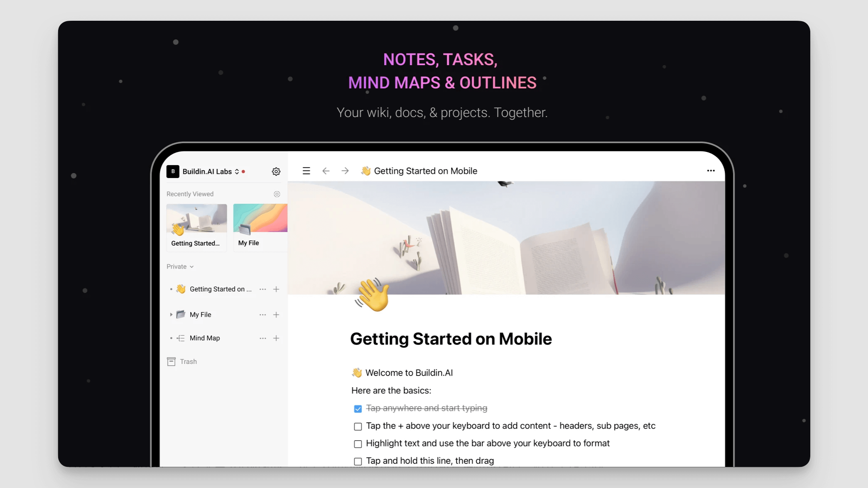The width and height of the screenshot is (868, 488).
Task: Expand the My File folder arrow
Action: (x=171, y=315)
